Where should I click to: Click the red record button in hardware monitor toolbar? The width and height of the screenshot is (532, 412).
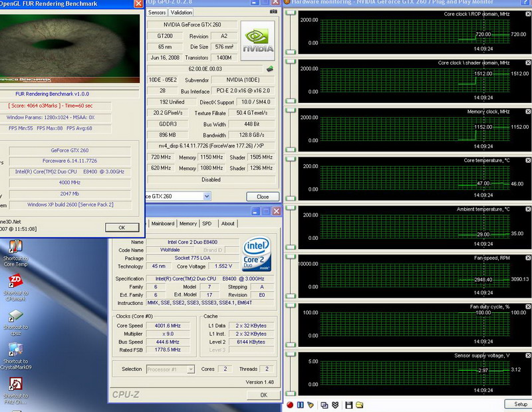[x=290, y=405]
